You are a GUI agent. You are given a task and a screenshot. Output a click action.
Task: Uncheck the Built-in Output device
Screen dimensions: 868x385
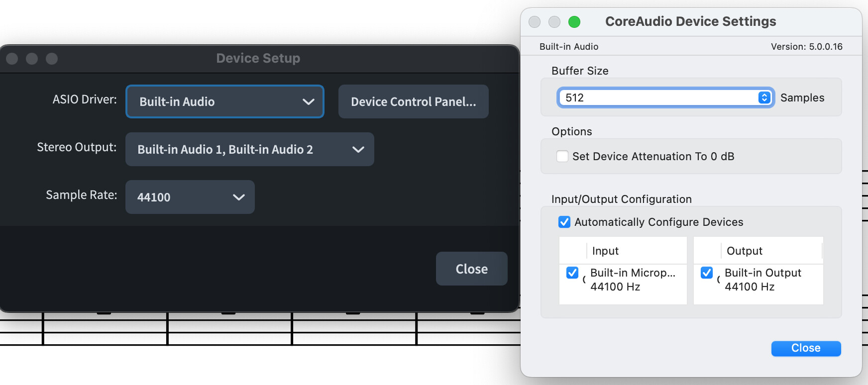click(x=707, y=273)
